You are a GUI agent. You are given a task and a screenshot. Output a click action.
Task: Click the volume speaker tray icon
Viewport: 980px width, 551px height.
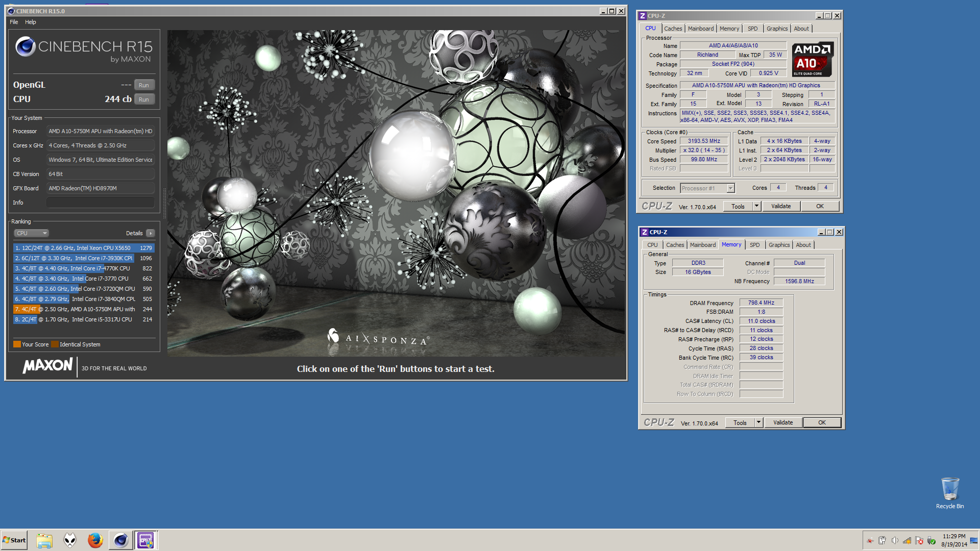(x=895, y=541)
